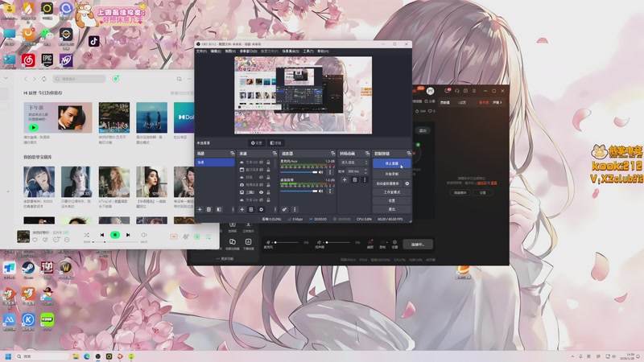Pop out the Sources dock via float icon
Screen dimensions: 644x362
275,154
